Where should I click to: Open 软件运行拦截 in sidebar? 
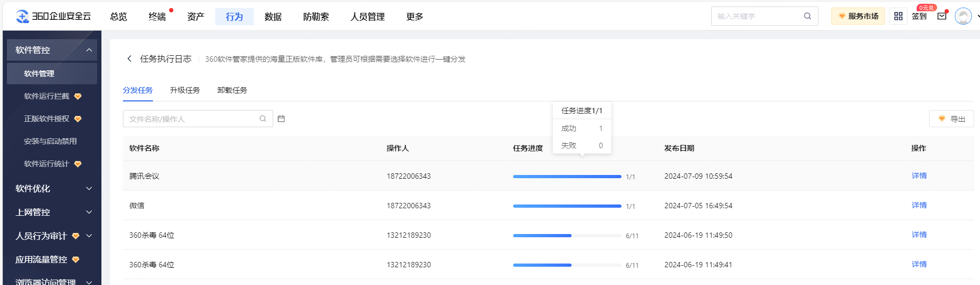47,96
